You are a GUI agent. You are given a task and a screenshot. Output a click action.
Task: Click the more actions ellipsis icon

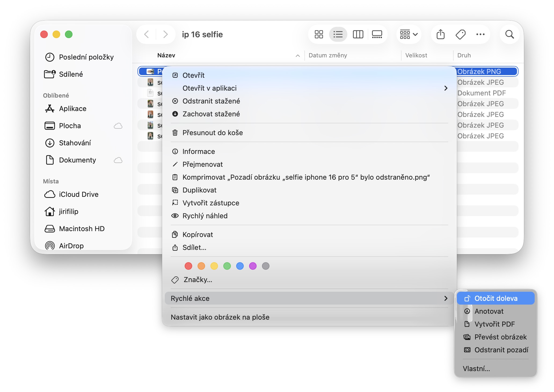[x=480, y=34]
